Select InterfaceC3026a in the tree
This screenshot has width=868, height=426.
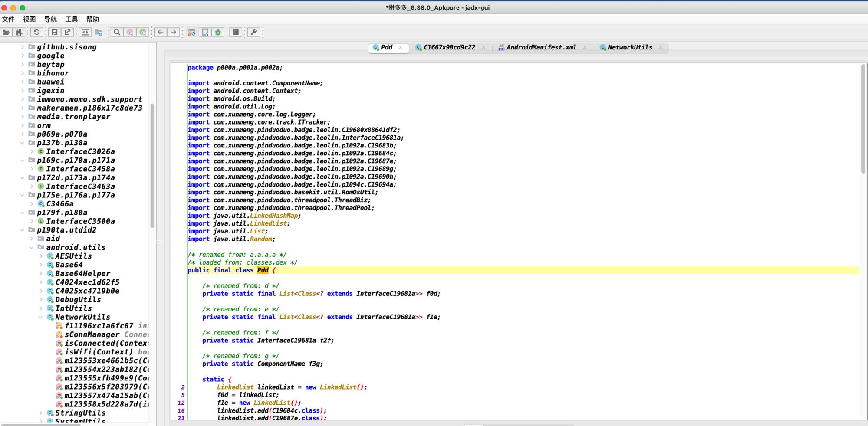(x=80, y=151)
